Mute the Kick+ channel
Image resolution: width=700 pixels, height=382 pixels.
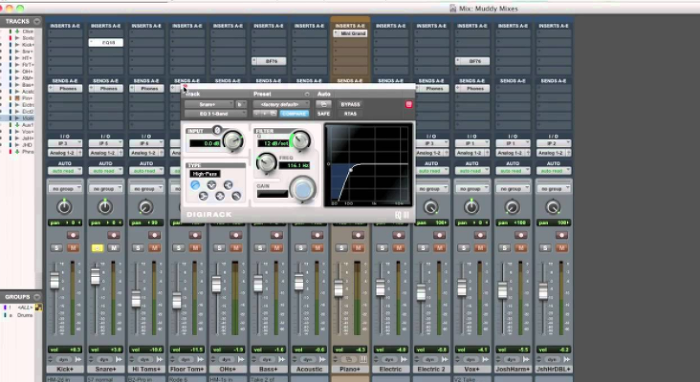(73, 248)
